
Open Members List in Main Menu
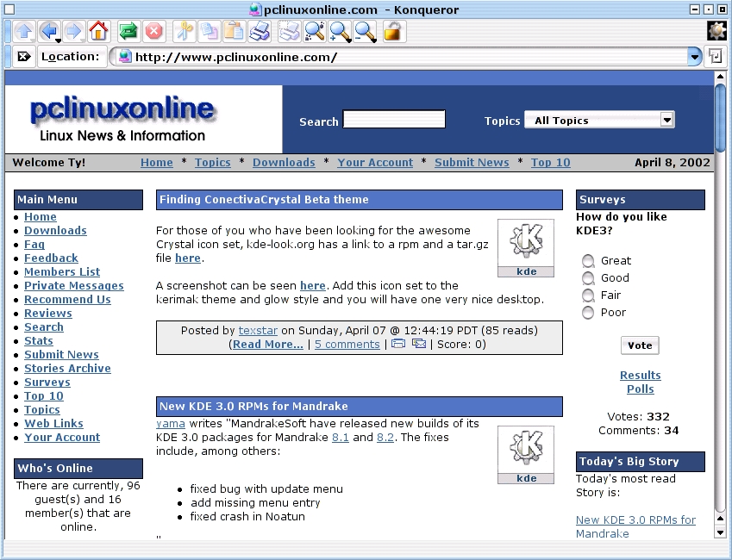click(62, 272)
